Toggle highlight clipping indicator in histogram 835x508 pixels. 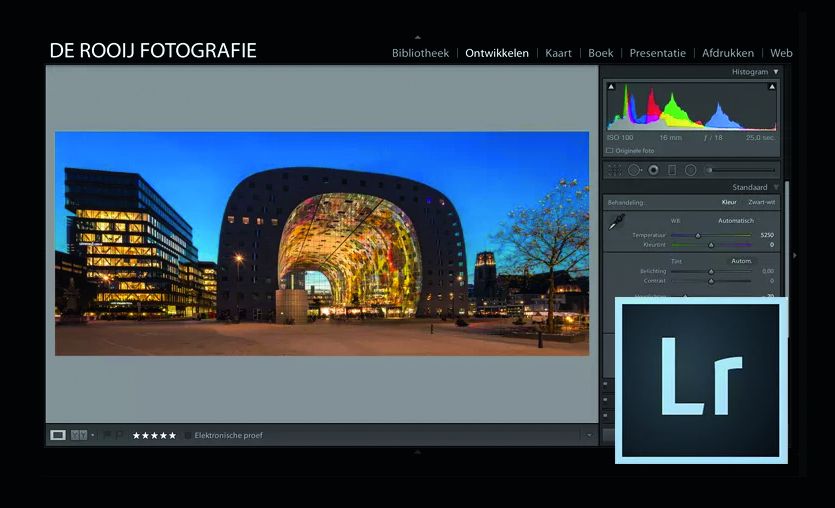(772, 87)
